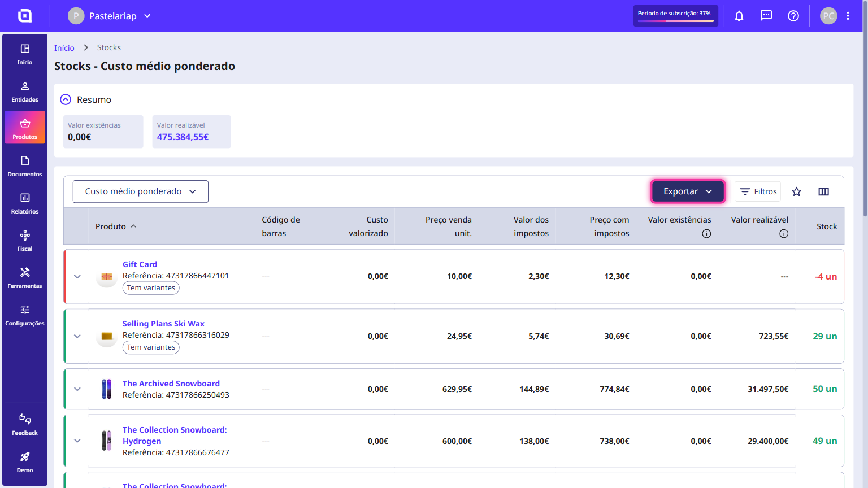Click the help question mark icon
Image resolution: width=868 pixels, height=488 pixels.
point(793,16)
